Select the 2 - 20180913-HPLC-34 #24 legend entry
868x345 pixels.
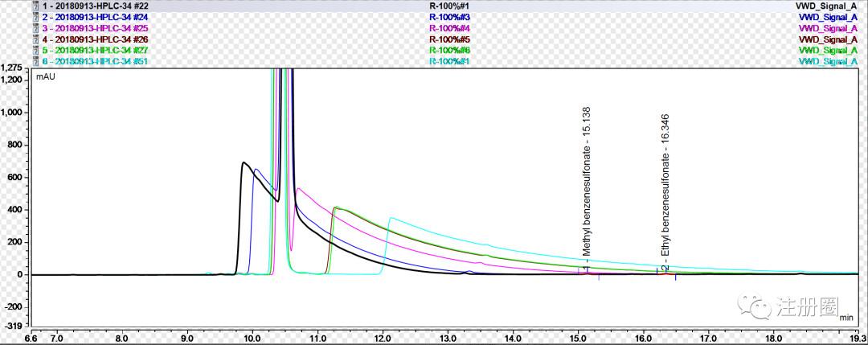[96, 16]
